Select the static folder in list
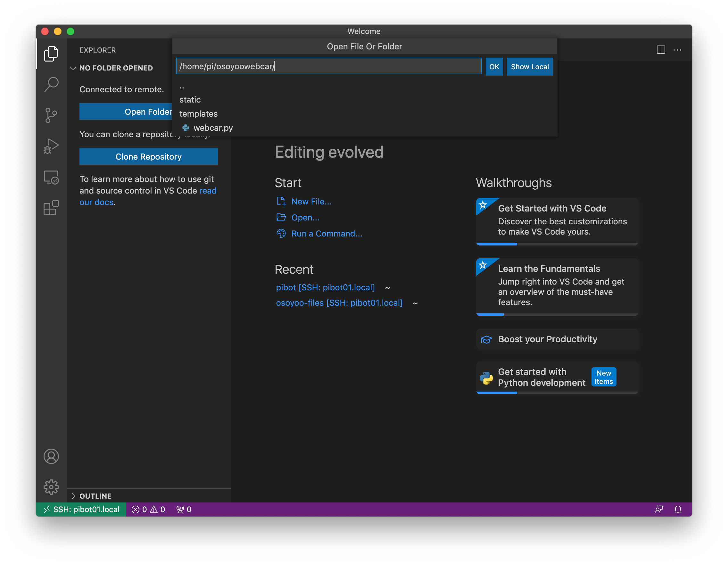 (364, 100)
